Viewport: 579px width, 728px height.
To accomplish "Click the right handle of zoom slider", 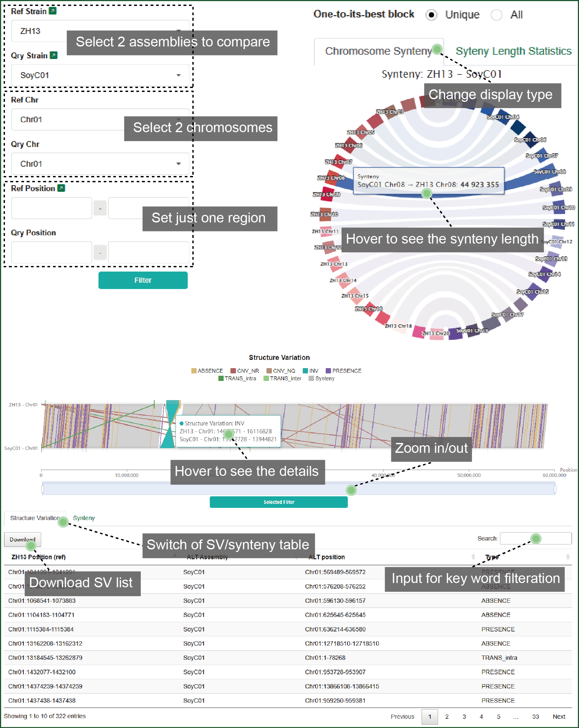I will (x=555, y=489).
